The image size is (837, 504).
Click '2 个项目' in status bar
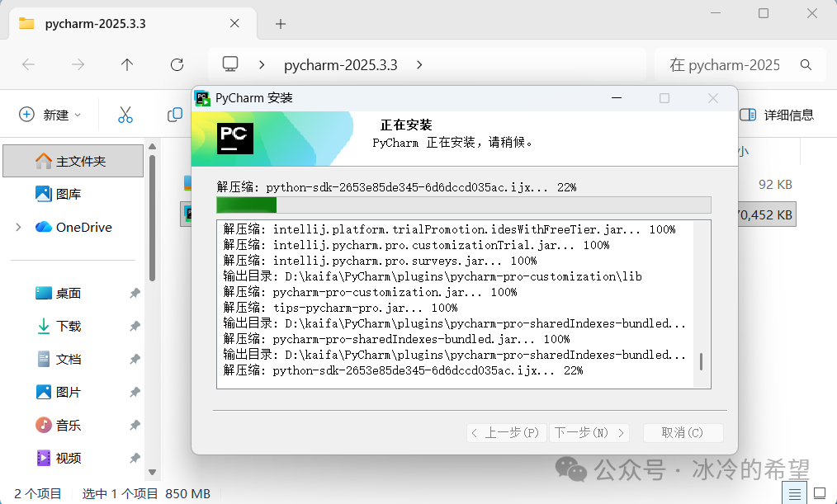pyautogui.click(x=37, y=494)
